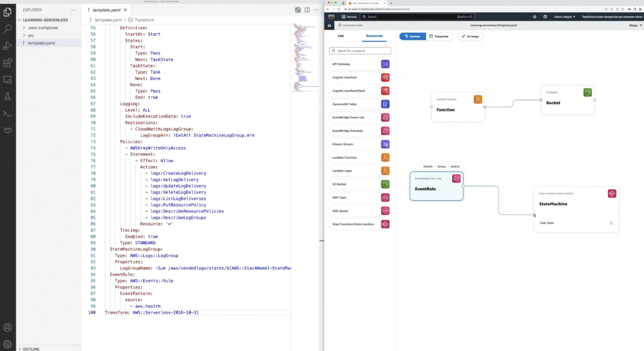Open the AWS Toolkit icon in activity bar
The image size is (644, 351).
coord(7,129)
